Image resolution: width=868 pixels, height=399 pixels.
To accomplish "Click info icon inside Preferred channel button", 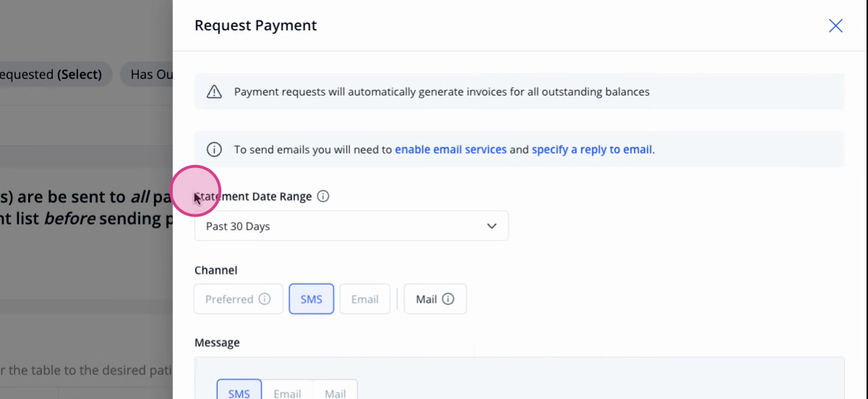I will pos(265,299).
